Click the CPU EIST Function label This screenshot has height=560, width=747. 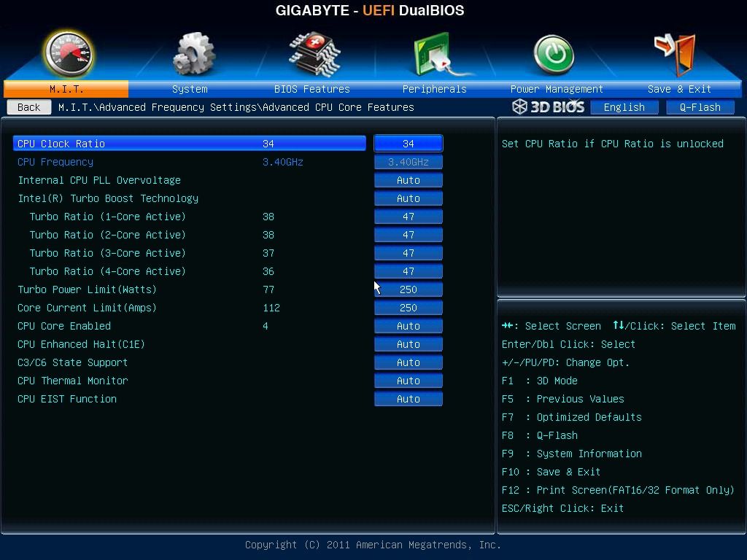[66, 399]
